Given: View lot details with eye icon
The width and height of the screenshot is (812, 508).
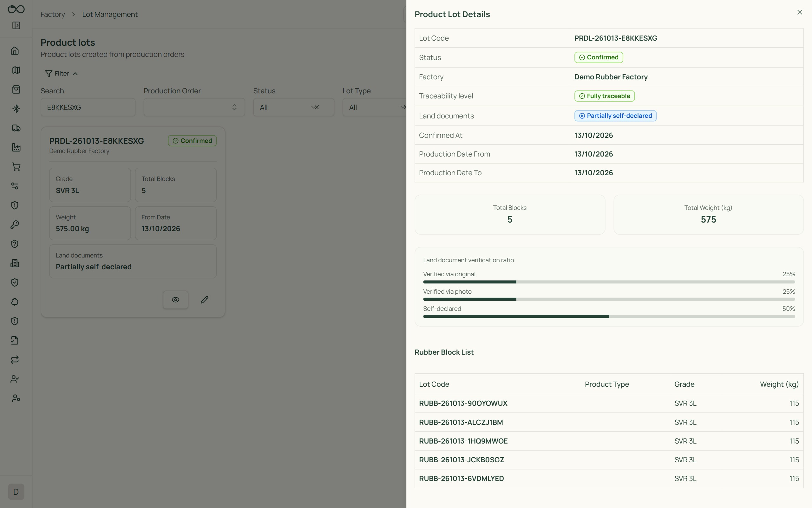Looking at the screenshot, I should (175, 300).
